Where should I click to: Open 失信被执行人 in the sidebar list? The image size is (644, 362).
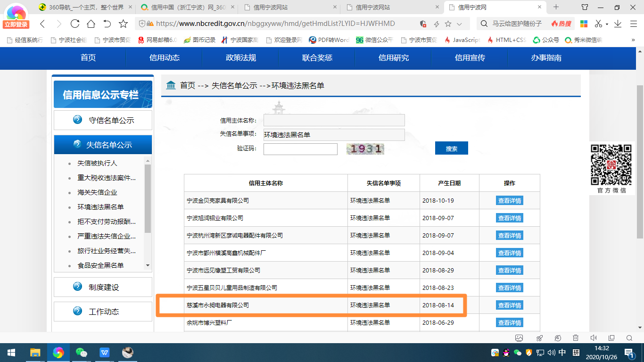pos(97,163)
